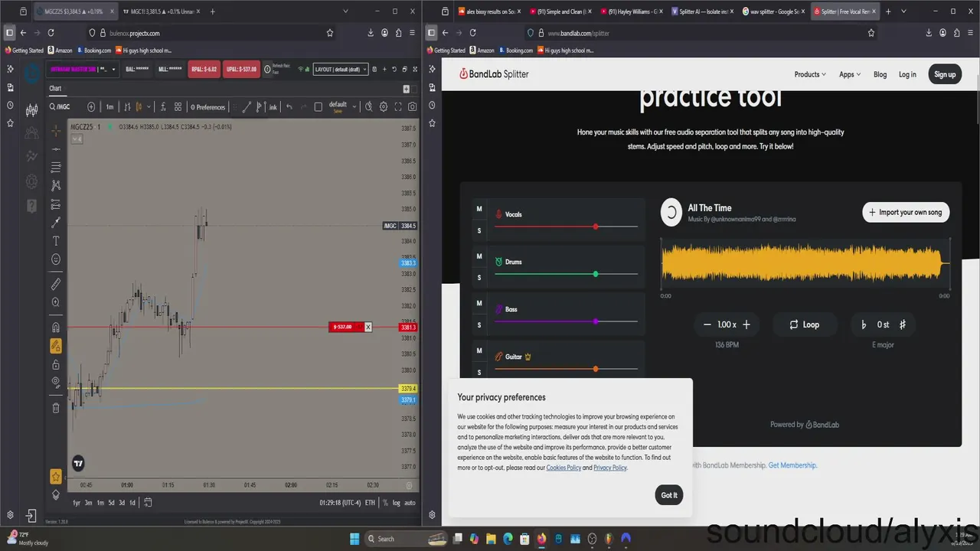
Task: Click Got It on privacy preferences
Action: 669,495
